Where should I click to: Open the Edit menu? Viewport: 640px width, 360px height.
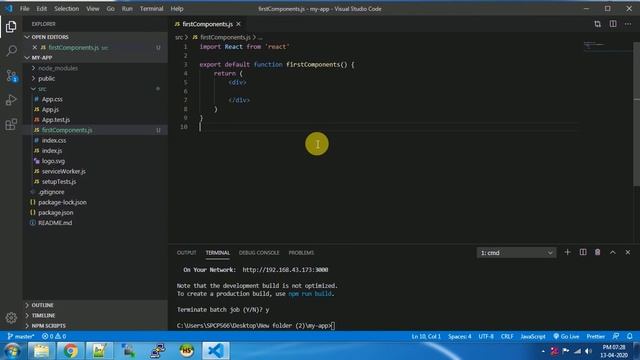point(42,9)
